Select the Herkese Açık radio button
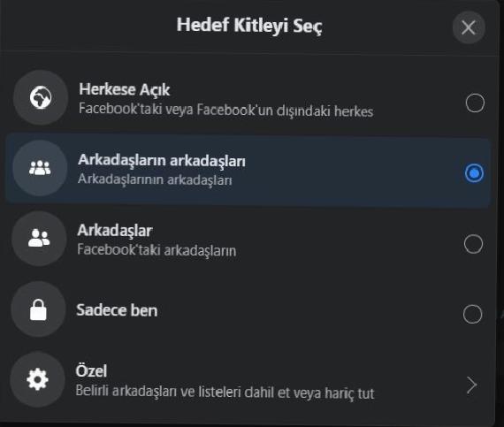The height and width of the screenshot is (427, 504). tap(475, 103)
